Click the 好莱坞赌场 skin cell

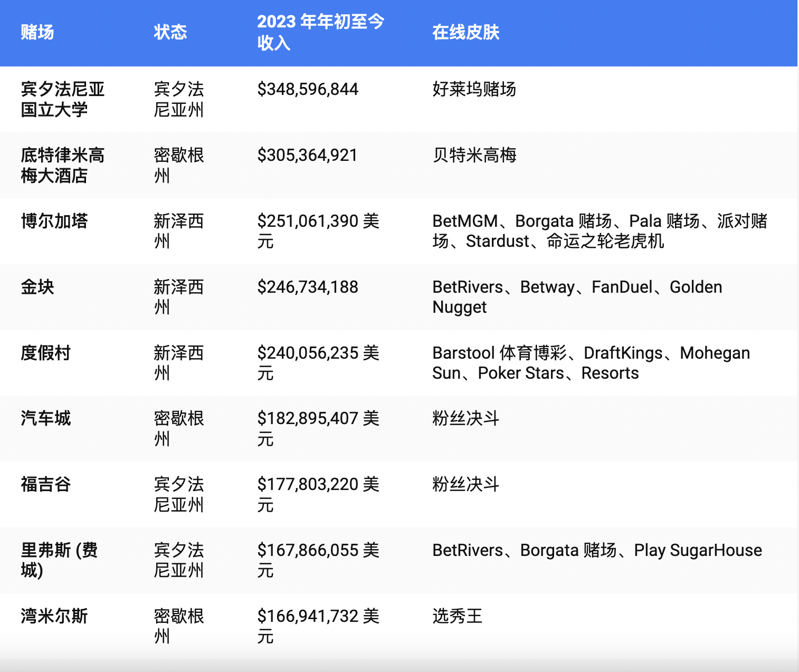(474, 89)
